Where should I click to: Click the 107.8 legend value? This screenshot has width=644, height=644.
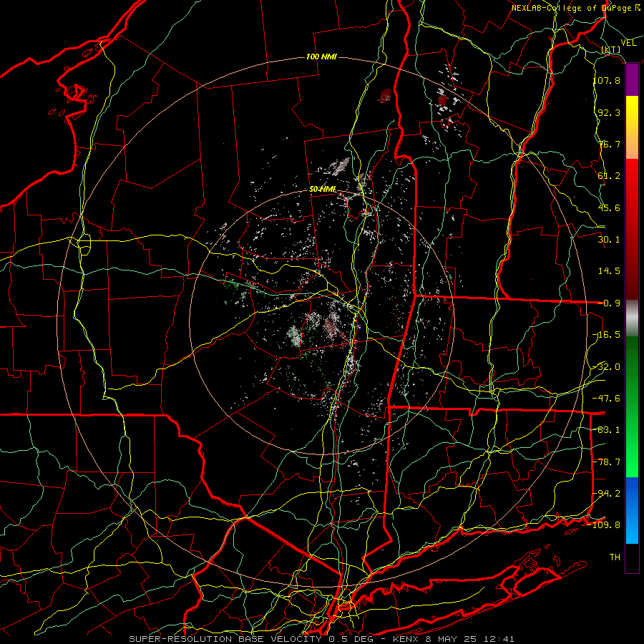(x=607, y=80)
